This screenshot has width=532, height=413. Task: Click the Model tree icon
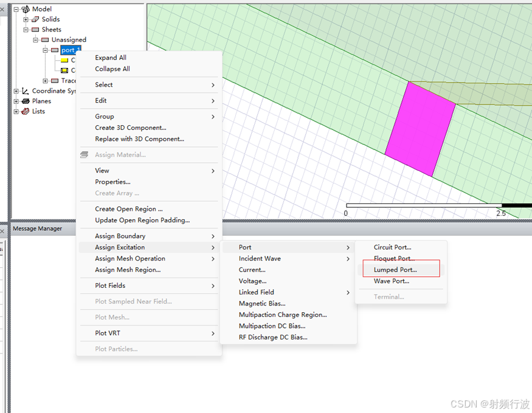point(26,9)
